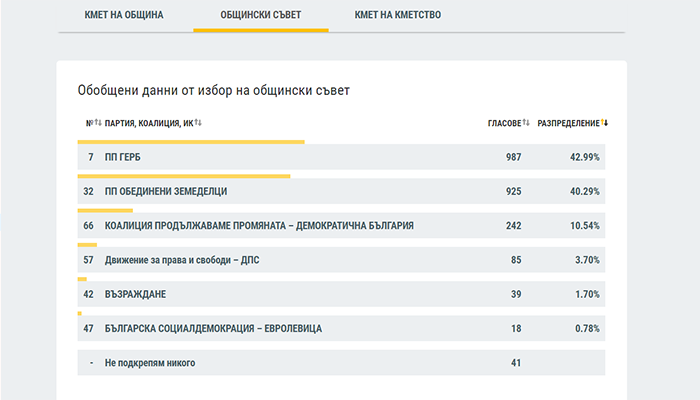Click the 42.99% distribution value
Screen dimensions: 700x400
click(x=584, y=157)
